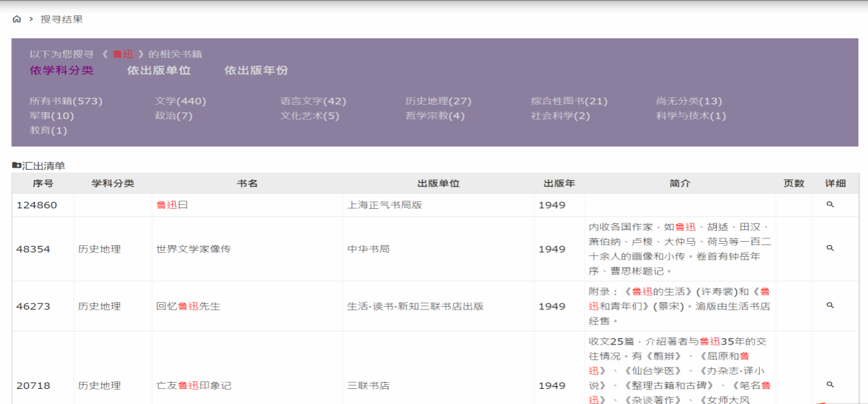Viewport: 868px width, 404px height.
Task: Click the 序号 column header
Action: 43,184
